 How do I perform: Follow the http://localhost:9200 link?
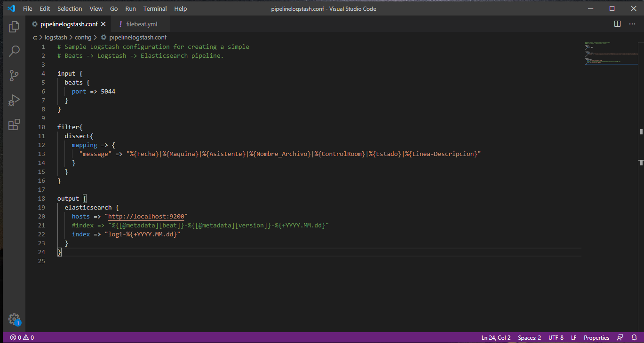click(146, 217)
